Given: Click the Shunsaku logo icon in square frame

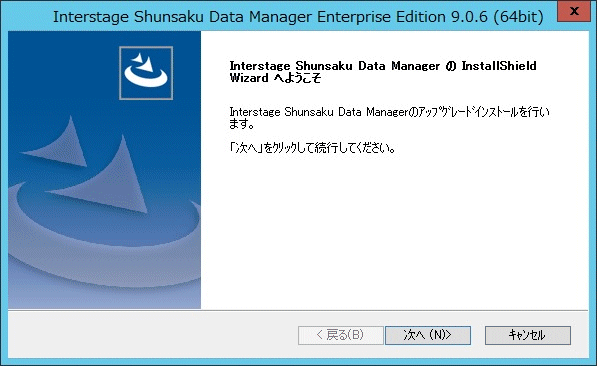Looking at the screenshot, I should [x=146, y=73].
